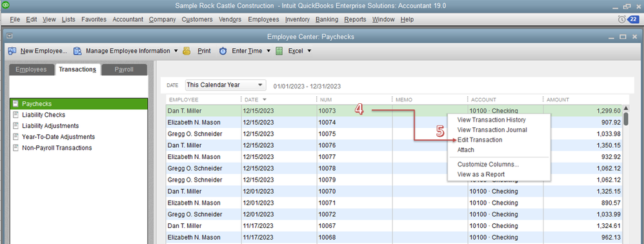The height and width of the screenshot is (244, 644).
Task: Click the Employee Center window system icon
Action: tap(9, 36)
